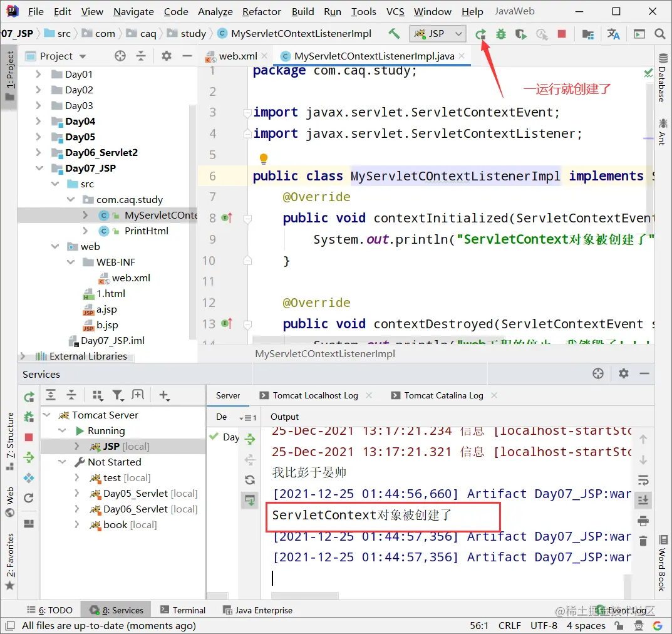Click the UTF-8 encoding in status bar
The height and width of the screenshot is (634, 672).
544,625
